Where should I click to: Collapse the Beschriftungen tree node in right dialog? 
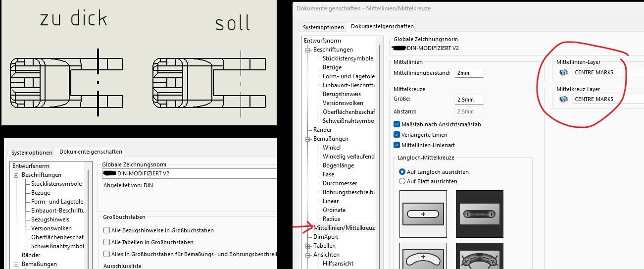[x=307, y=50]
